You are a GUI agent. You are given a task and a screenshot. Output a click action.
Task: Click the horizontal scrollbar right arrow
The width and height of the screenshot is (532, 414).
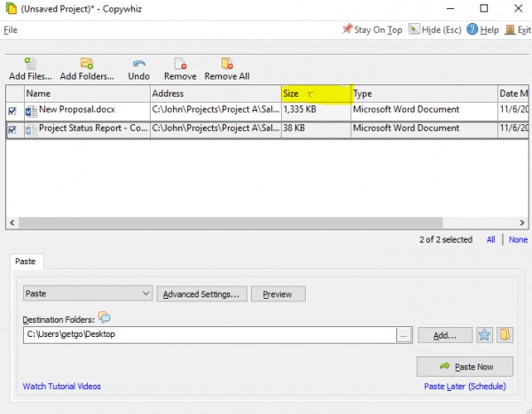522,223
